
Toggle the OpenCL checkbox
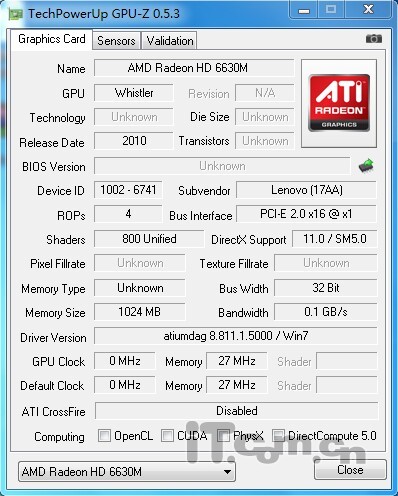tap(104, 435)
